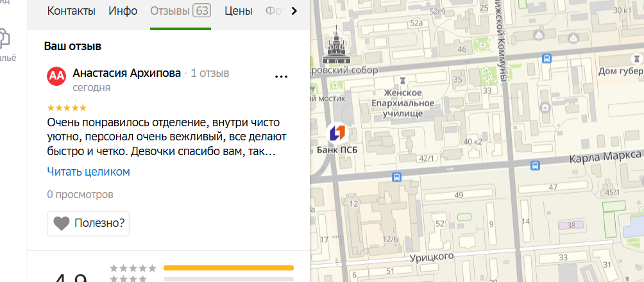Click Читать целиком link
Image resolution: width=644 pixels, height=282 pixels.
click(89, 172)
